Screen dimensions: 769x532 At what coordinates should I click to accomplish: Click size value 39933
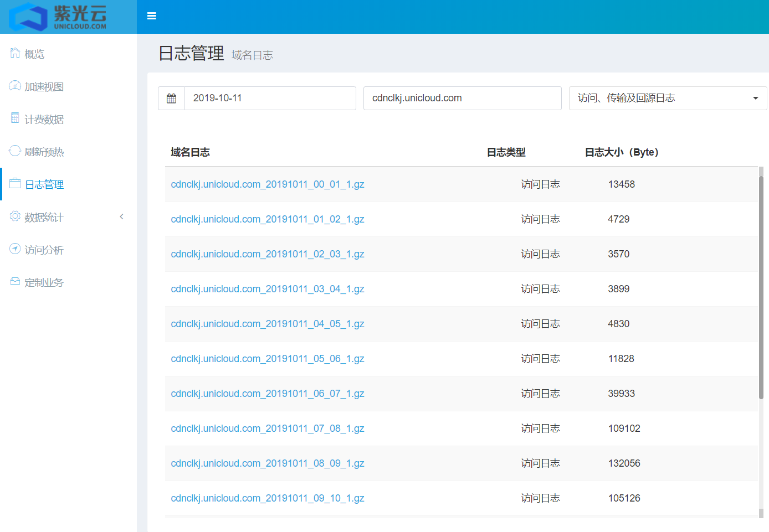pyautogui.click(x=622, y=394)
